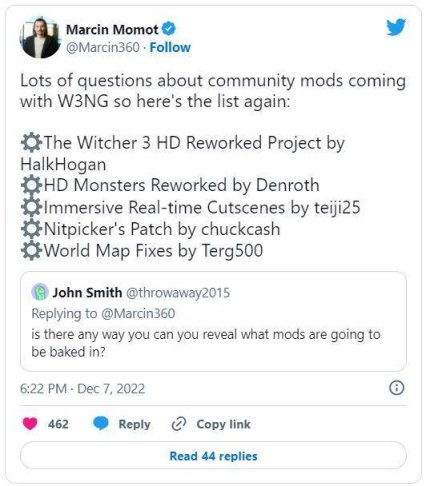Click the blue reply bubble icon
This screenshot has width=430, height=486.
[101, 424]
